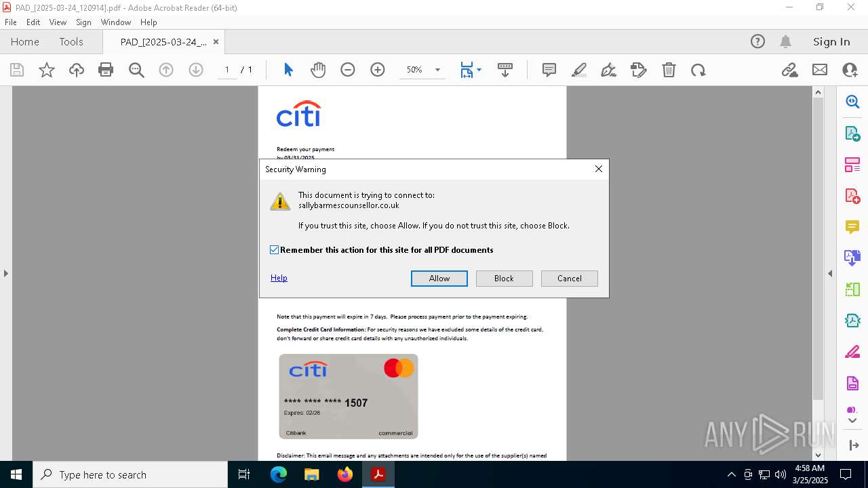Open the Edit menu
Viewport: 868px width, 488px height.
click(33, 22)
